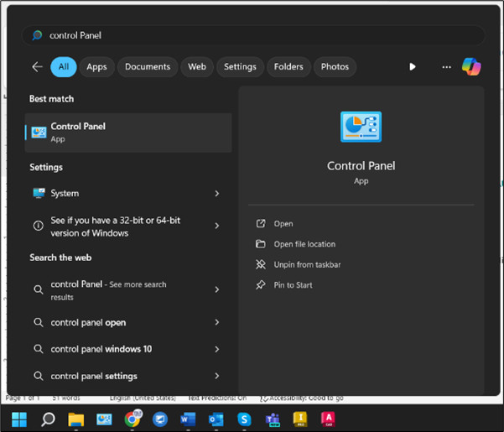Image resolution: width=504 pixels, height=432 pixels.
Task: Open Skype from the taskbar
Action: click(244, 419)
